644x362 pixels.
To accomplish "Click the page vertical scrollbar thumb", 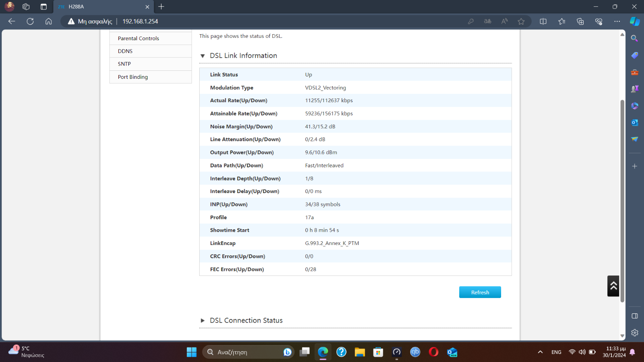I will tap(622, 201).
